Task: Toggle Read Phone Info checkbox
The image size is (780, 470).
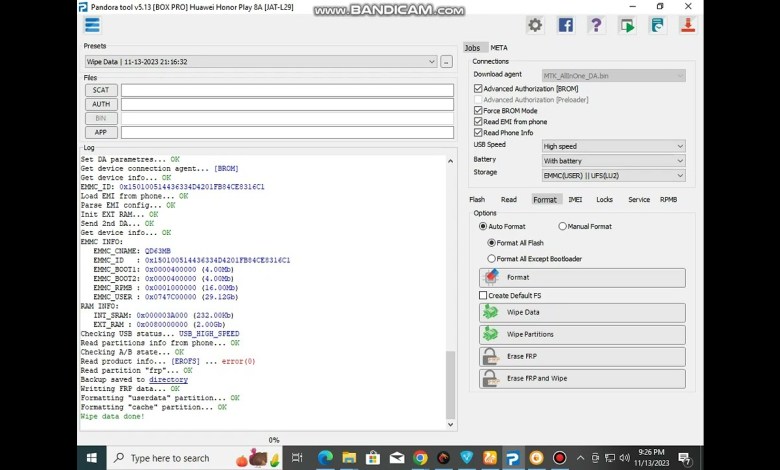Action: tap(478, 133)
